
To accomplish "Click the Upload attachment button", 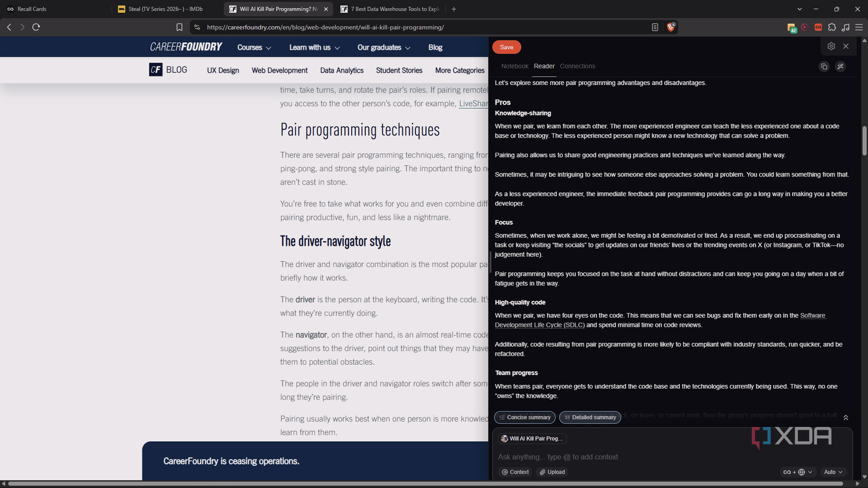I will click(x=552, y=472).
